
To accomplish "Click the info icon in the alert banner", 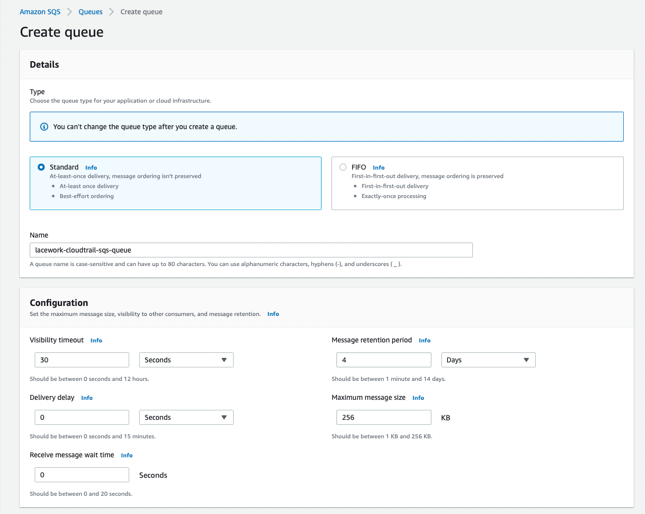I will (x=44, y=127).
